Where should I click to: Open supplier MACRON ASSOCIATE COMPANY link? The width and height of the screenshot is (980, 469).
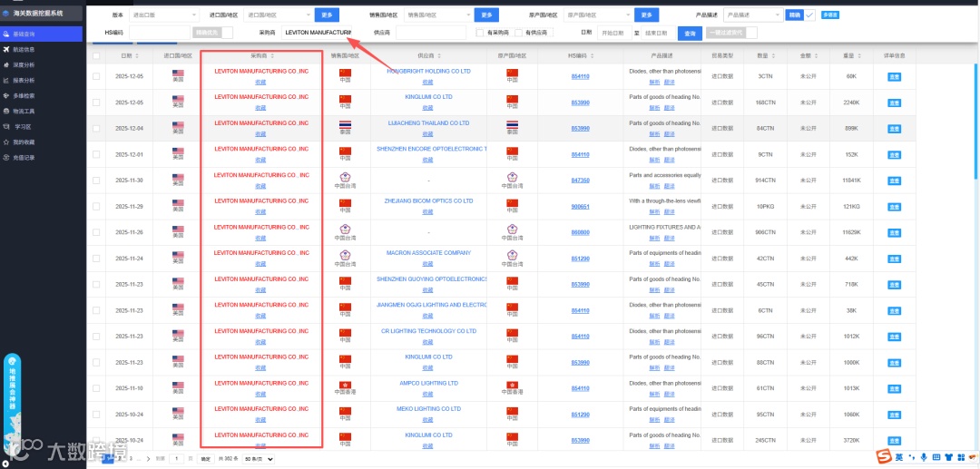pyautogui.click(x=428, y=253)
